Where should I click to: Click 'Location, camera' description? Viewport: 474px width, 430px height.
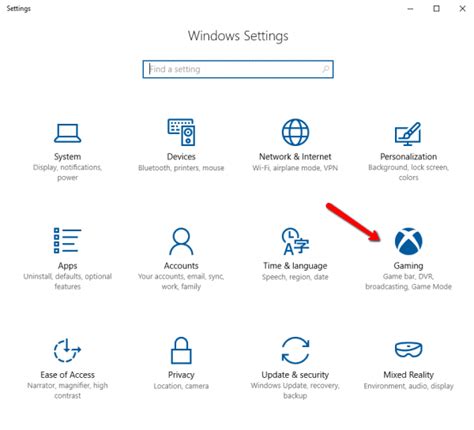[181, 386]
